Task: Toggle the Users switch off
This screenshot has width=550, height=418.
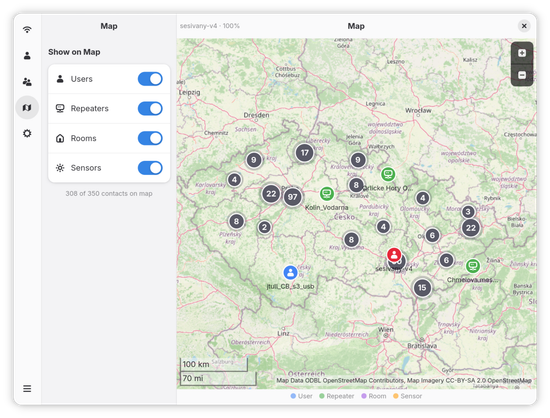Action: (x=150, y=79)
